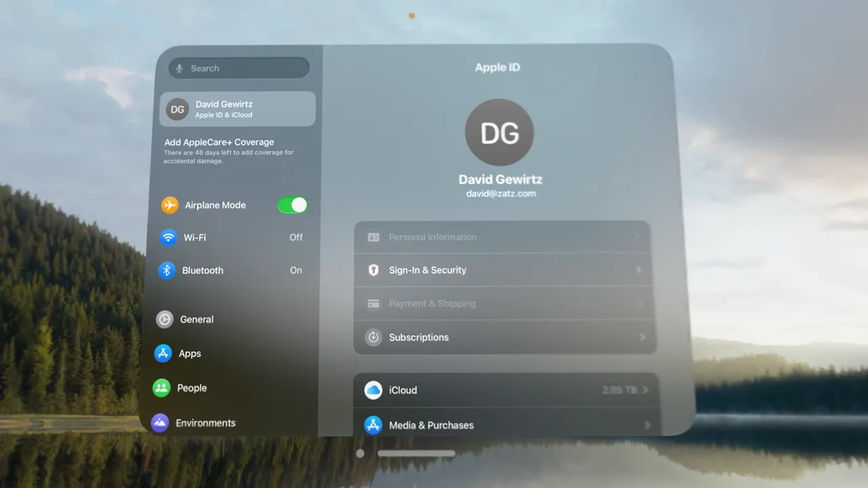Click the Search input field
This screenshot has width=868, height=488.
click(239, 68)
